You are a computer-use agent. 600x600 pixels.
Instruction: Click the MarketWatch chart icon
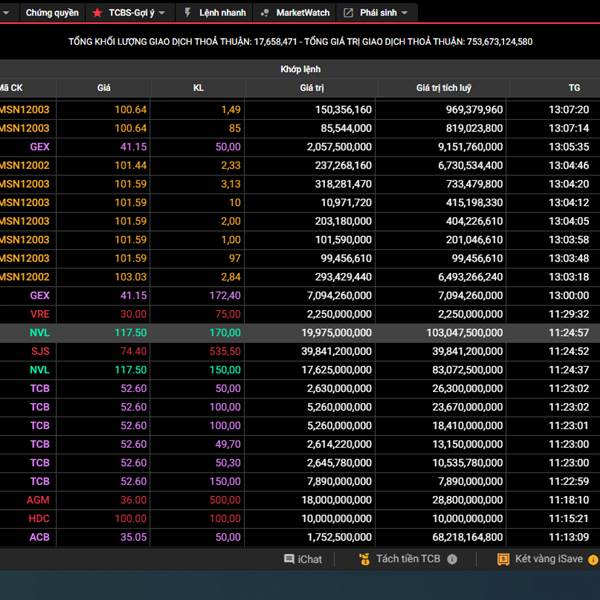point(265,13)
